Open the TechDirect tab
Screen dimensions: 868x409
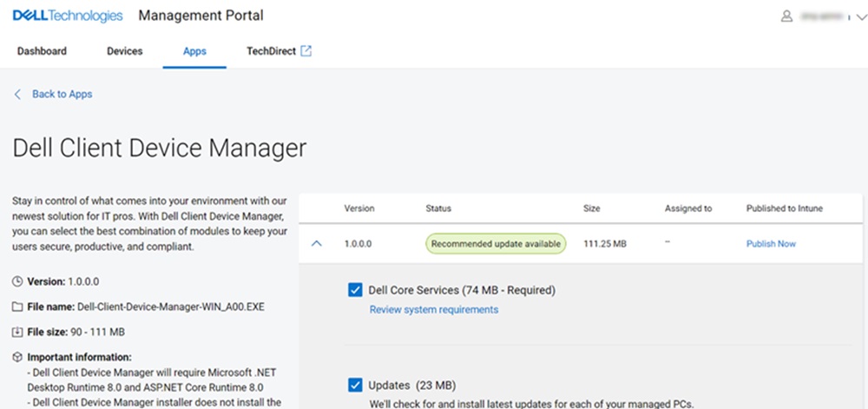(x=271, y=51)
